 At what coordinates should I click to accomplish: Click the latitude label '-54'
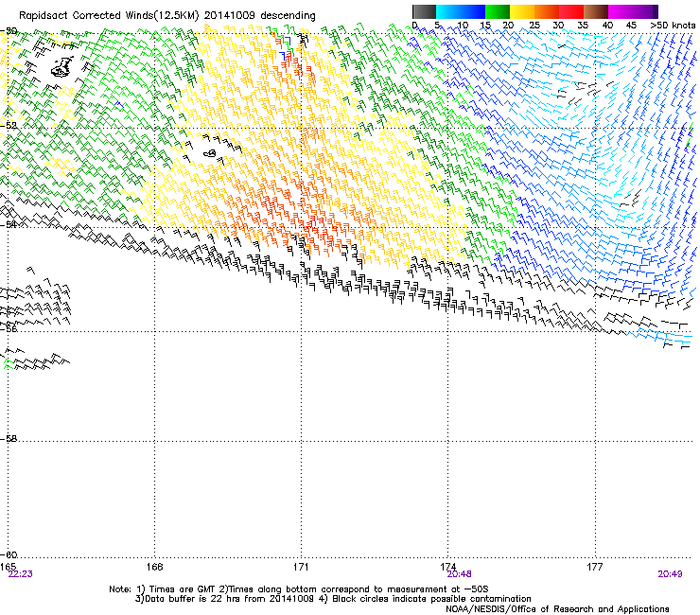(9, 224)
